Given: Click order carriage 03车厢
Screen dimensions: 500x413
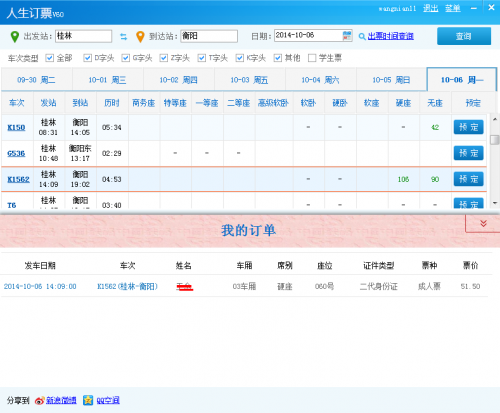Looking at the screenshot, I should 244,286.
